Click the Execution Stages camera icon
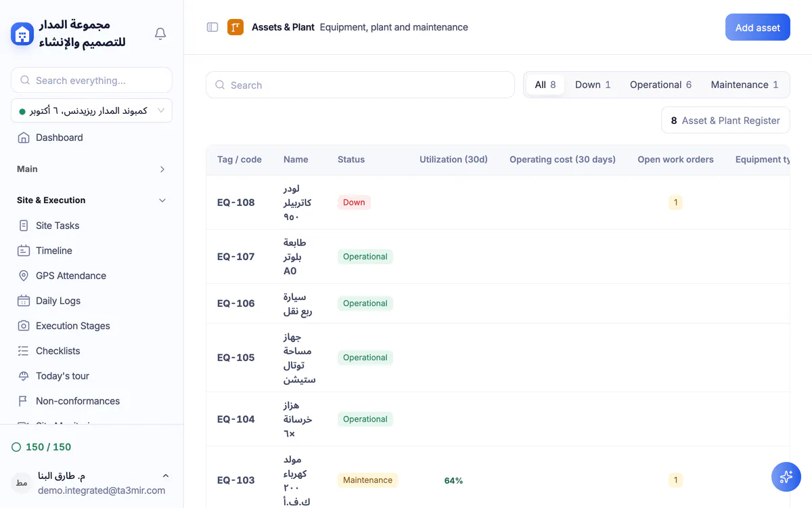Image resolution: width=812 pixels, height=508 pixels. (x=24, y=326)
